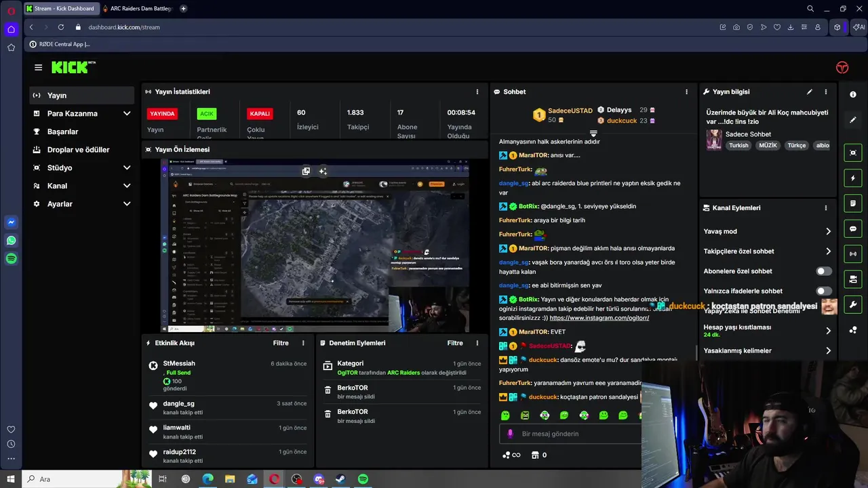Open Denetim Eylemleri three-dot options
Image resolution: width=868 pixels, height=488 pixels.
click(x=477, y=343)
